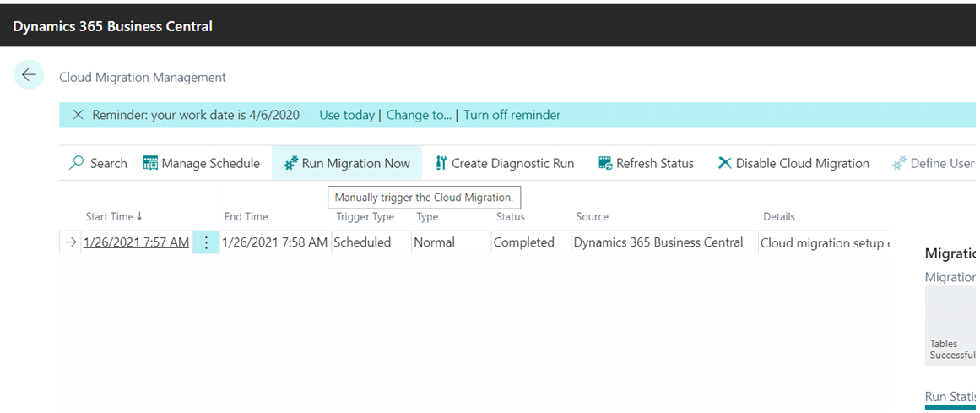This screenshot has width=980, height=413.
Task: Click Use today link
Action: 346,115
